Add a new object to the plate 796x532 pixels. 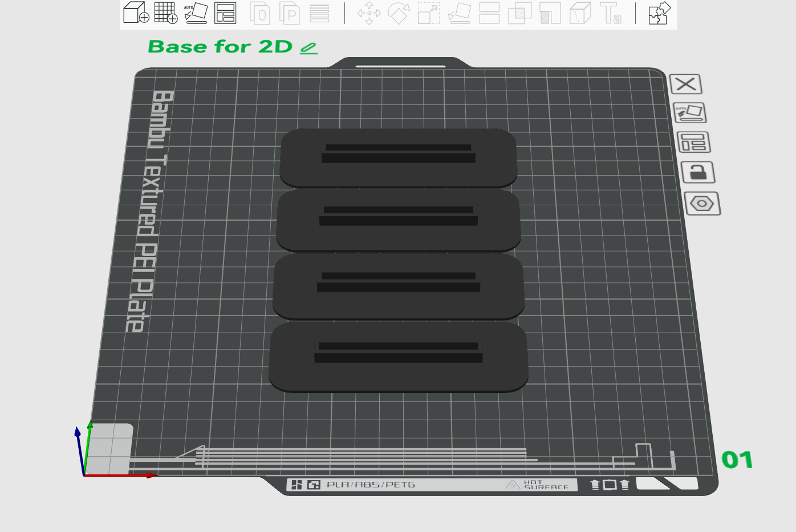click(135, 14)
